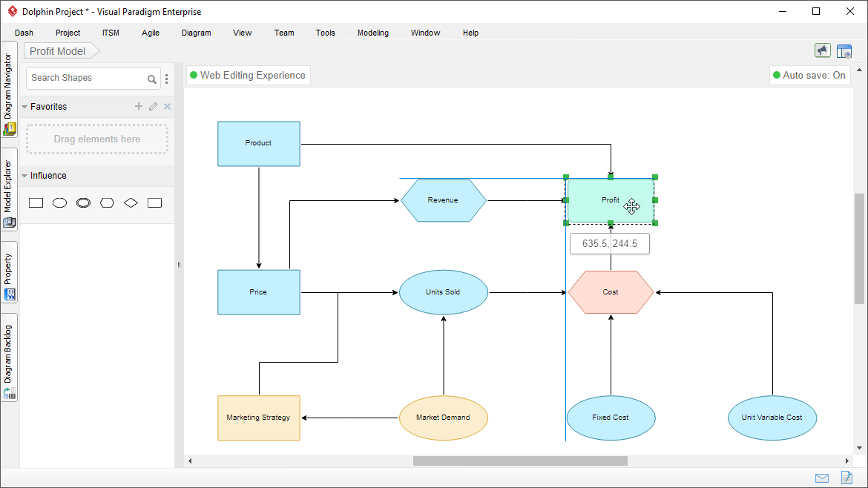Click the search magnifier icon
This screenshot has width=868, height=488.
click(x=151, y=79)
